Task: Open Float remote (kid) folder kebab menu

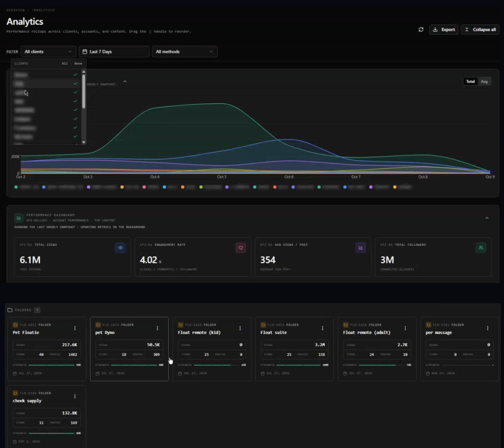Action: (x=240, y=328)
